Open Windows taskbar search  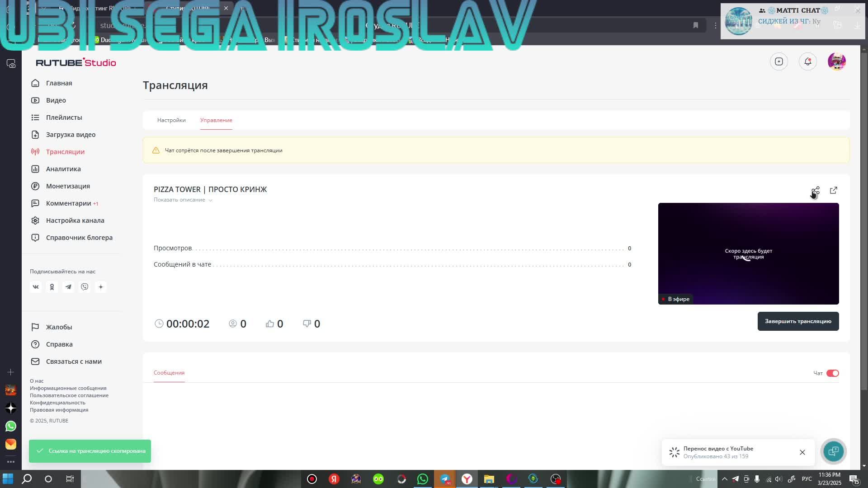27,479
